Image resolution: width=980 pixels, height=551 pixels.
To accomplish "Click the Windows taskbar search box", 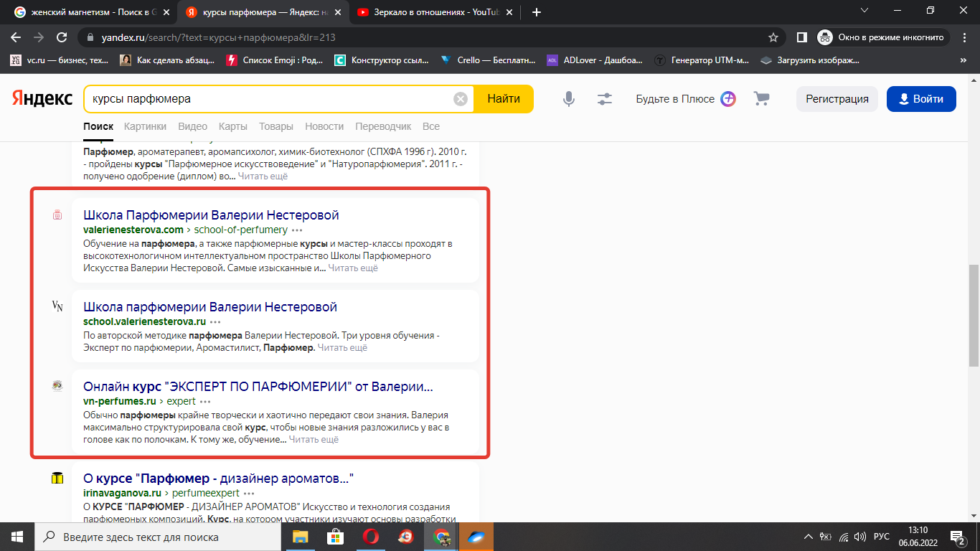I will pos(159,537).
